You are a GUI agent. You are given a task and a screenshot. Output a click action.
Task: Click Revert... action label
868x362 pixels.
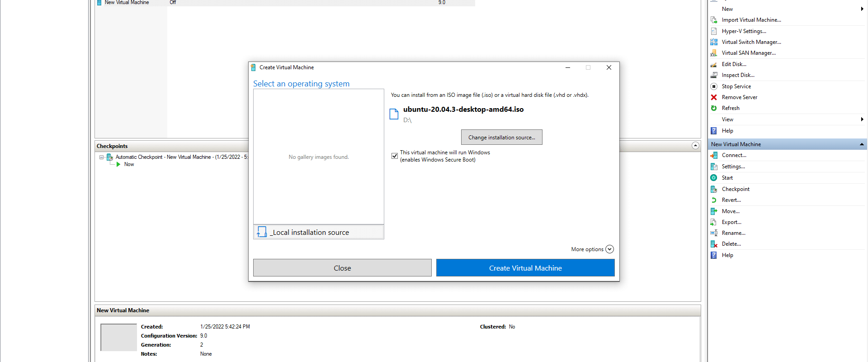coord(731,200)
